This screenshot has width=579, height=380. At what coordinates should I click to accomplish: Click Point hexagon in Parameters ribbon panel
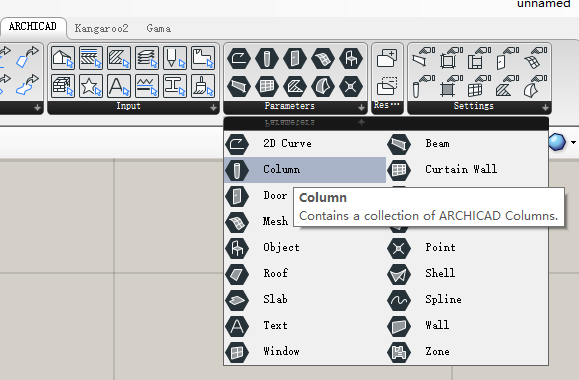351,86
